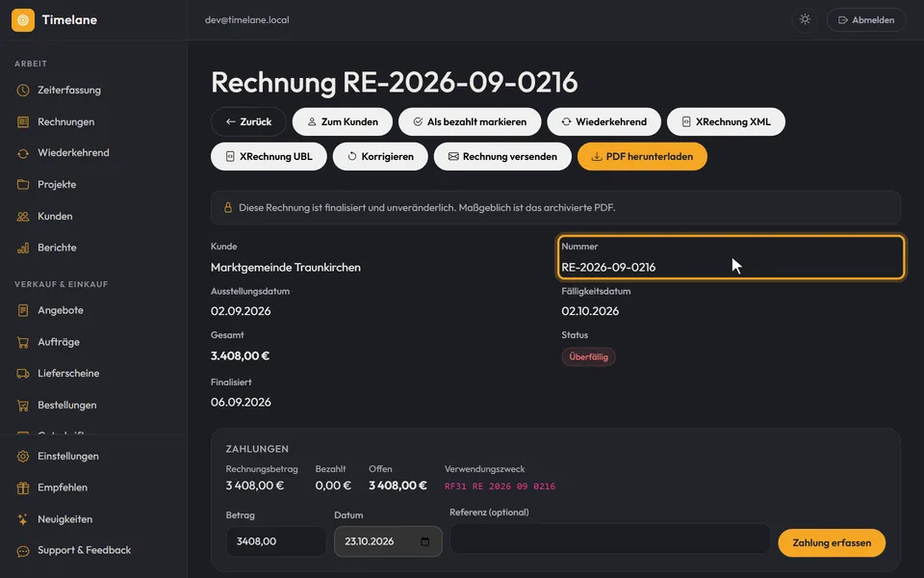Screen dimensions: 924x578
Task: Click the Lieferscheine truck icon
Action: (23, 374)
